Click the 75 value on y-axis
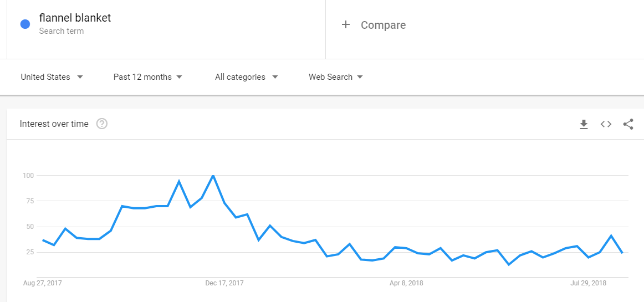The height and width of the screenshot is (302, 644). pos(29,201)
